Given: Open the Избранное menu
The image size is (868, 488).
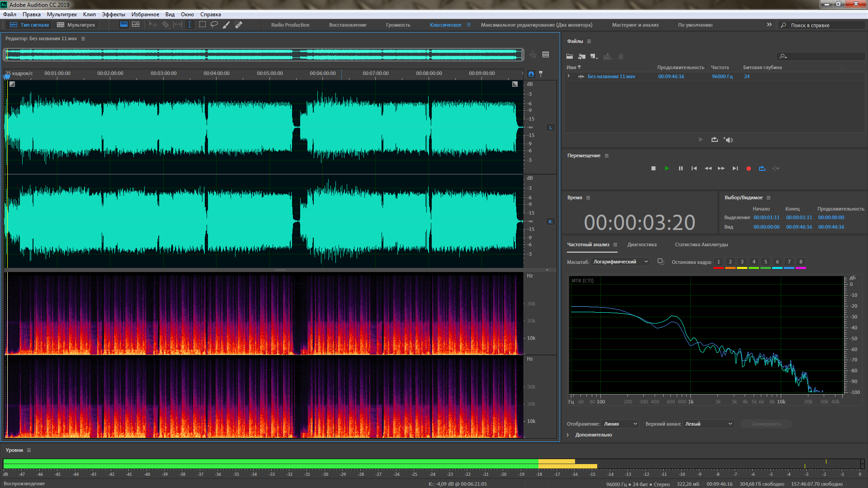Looking at the screenshot, I should (145, 14).
